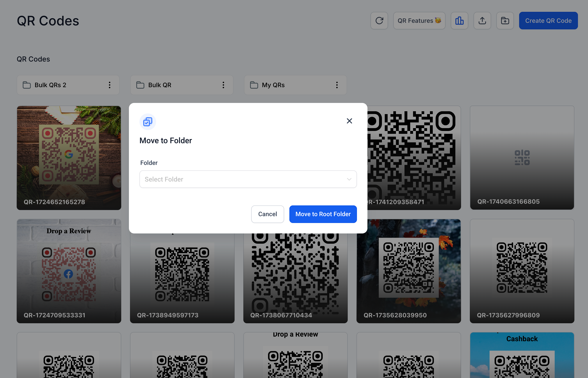Select QR-1740663166805 placeholder card
This screenshot has width=588, height=378.
522,158
